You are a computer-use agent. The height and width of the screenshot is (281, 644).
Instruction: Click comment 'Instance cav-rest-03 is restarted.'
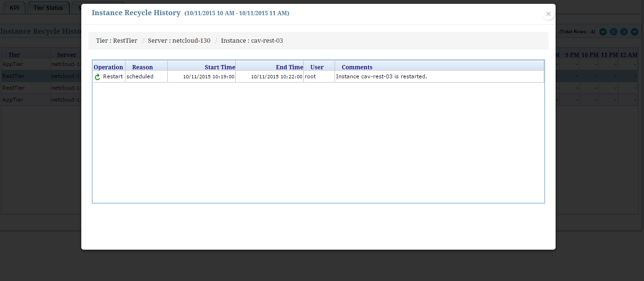tap(382, 76)
